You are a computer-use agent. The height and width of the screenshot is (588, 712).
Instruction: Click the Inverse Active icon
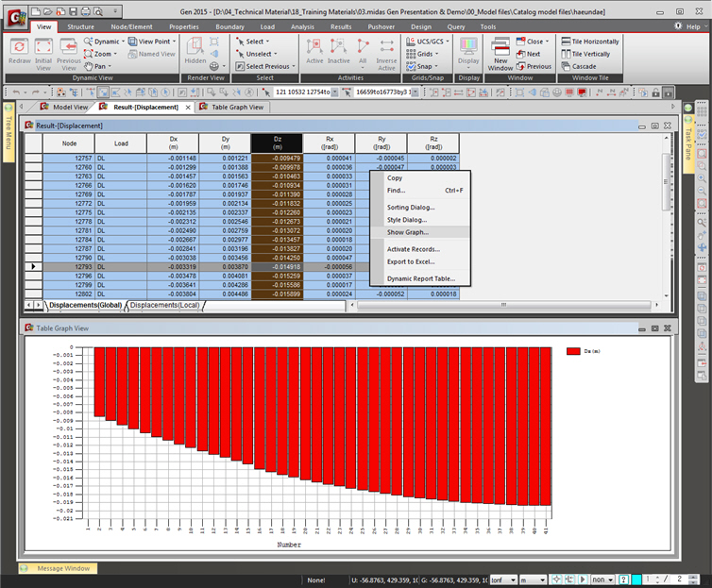click(386, 52)
